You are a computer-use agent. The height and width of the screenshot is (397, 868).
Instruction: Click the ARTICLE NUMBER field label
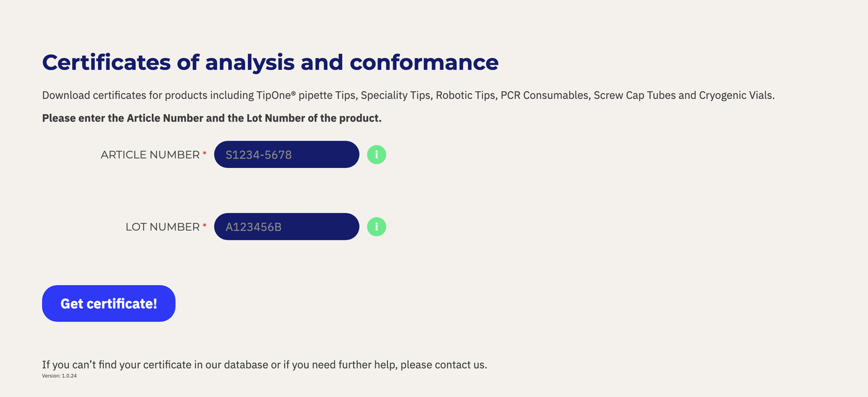150,155
